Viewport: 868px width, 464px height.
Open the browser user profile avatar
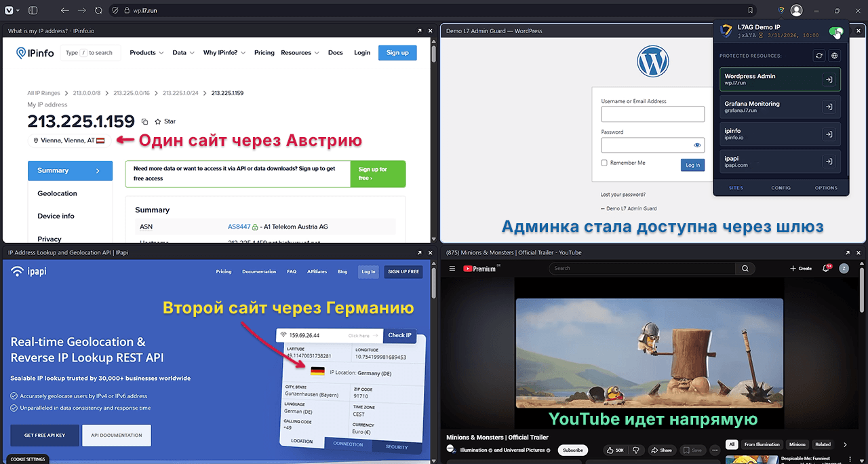(797, 10)
